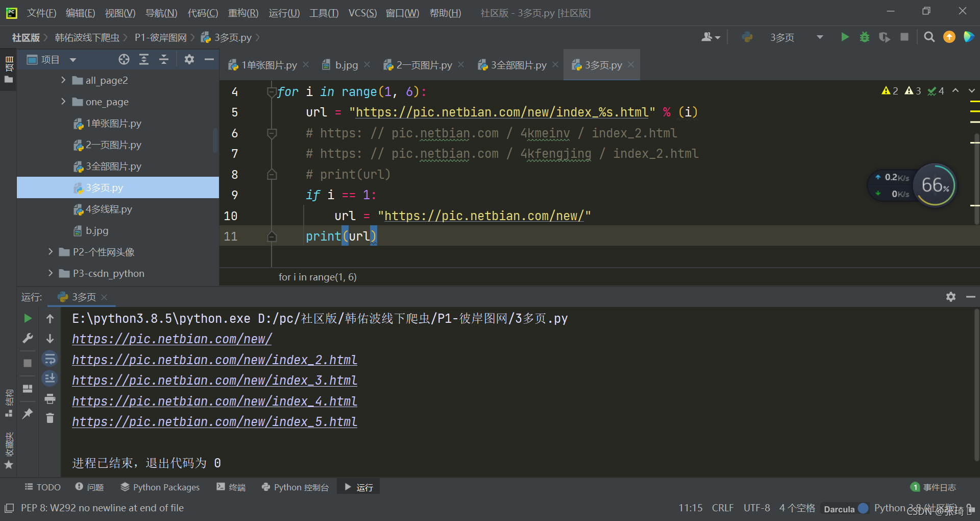This screenshot has width=980, height=521.
Task: Clear run output with trash icon
Action: (50, 418)
